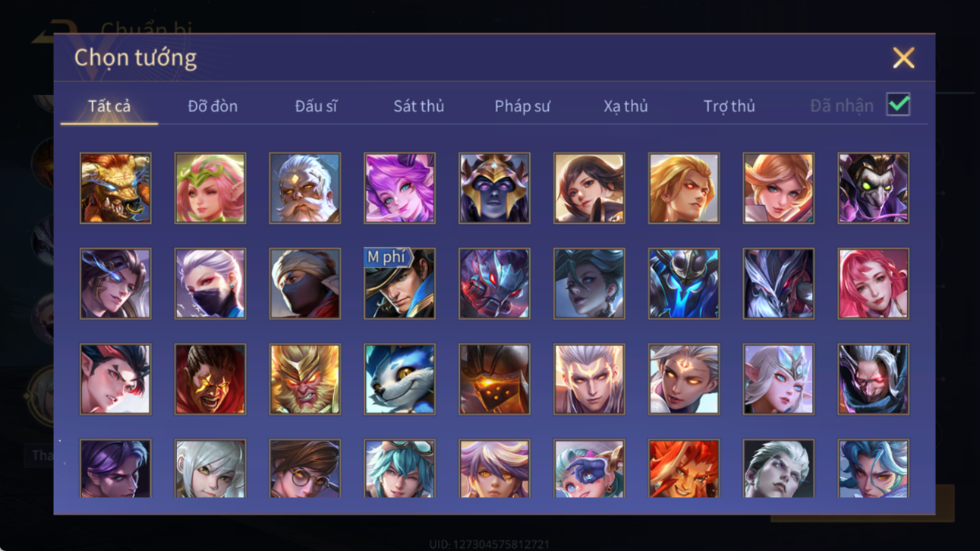The height and width of the screenshot is (551, 980).
Task: Toggle the Đã nhận checkbox
Action: click(x=898, y=105)
